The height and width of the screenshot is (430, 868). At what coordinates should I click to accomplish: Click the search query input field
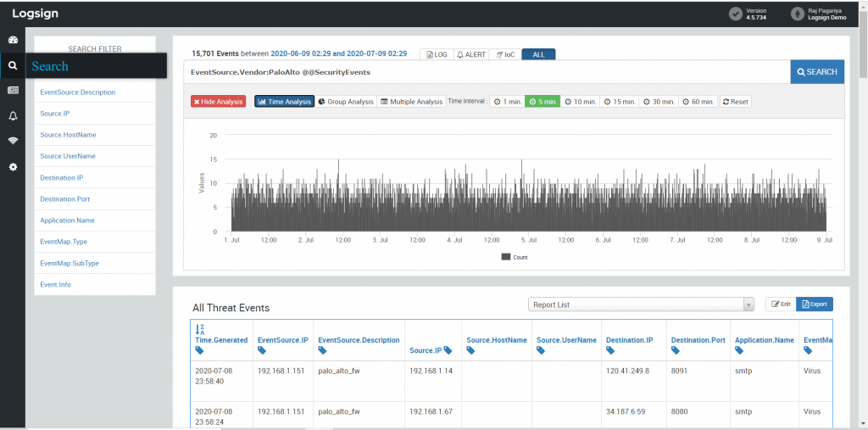coord(487,72)
